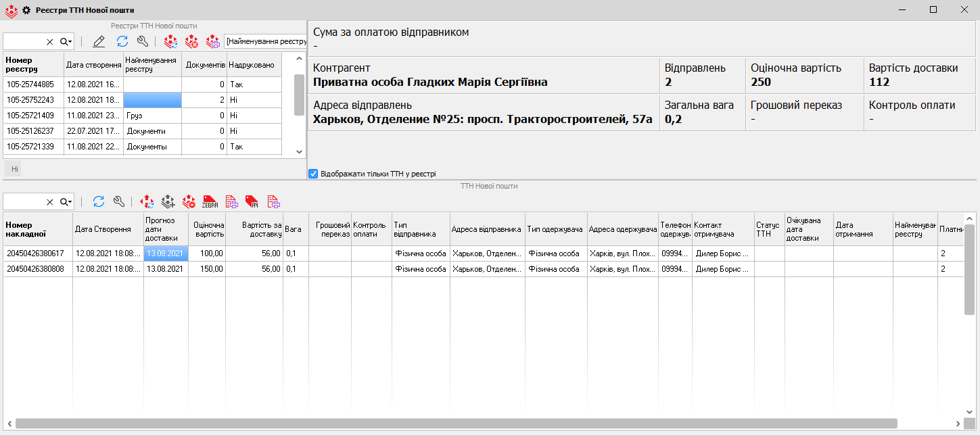
Task: Add TTN to registry with plus icon
Action: (x=168, y=201)
